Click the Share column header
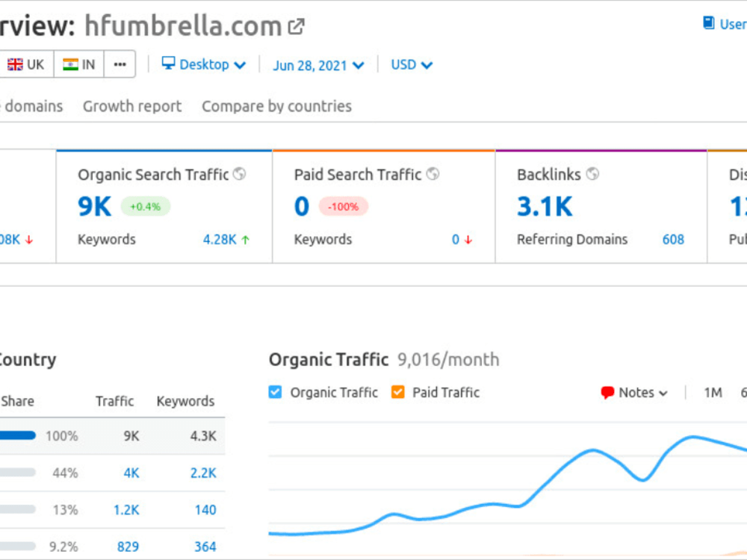 17,401
